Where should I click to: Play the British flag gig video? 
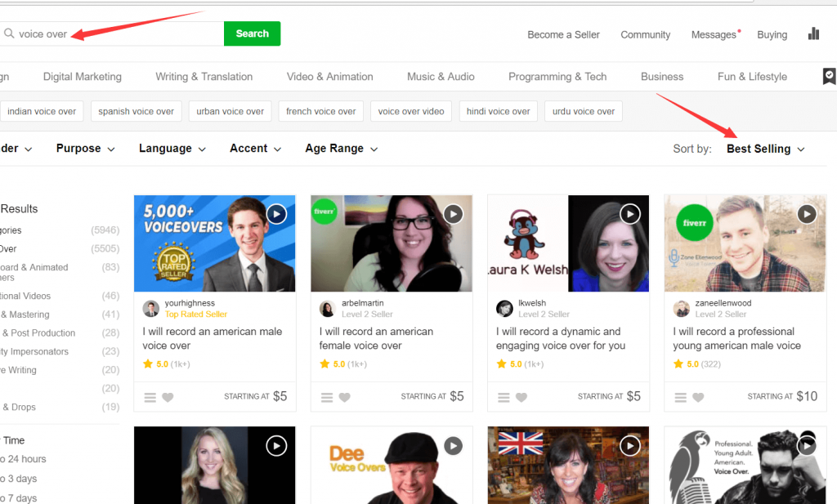630,446
